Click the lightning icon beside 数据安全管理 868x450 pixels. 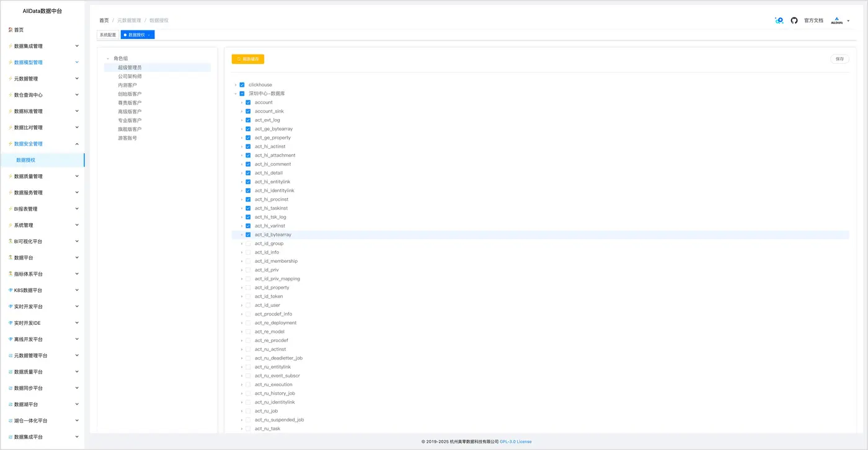tap(10, 144)
